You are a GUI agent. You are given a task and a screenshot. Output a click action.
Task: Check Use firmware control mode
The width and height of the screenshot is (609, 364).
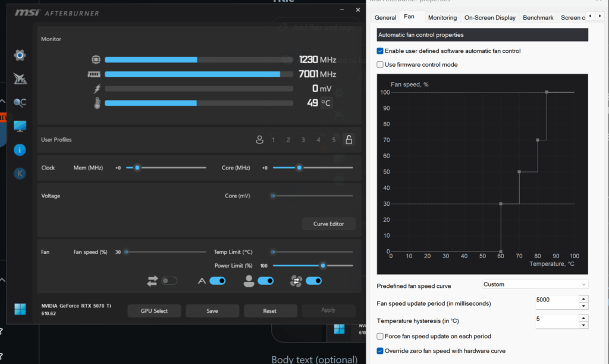(380, 64)
